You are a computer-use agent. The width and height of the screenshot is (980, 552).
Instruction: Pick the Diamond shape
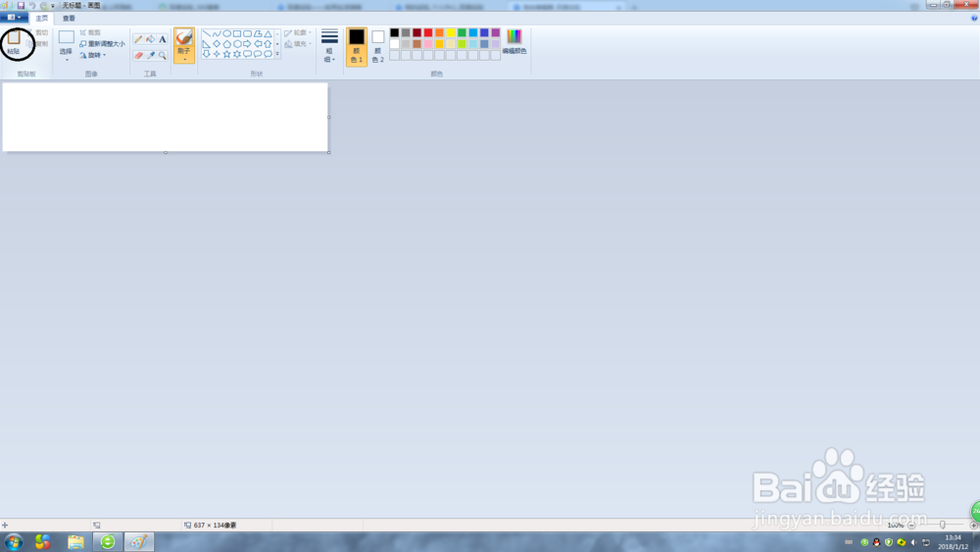coord(217,44)
